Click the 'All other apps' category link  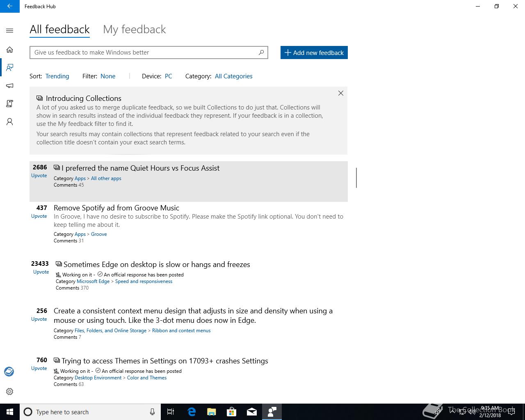(106, 178)
